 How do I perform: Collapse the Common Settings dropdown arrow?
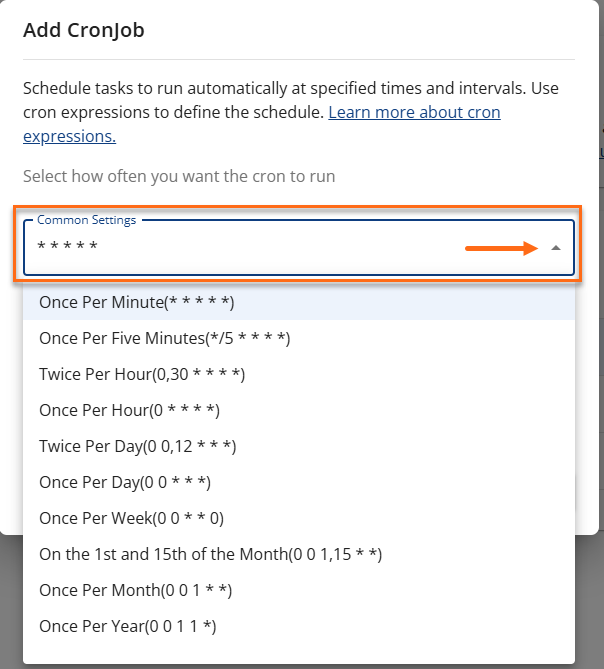point(556,248)
